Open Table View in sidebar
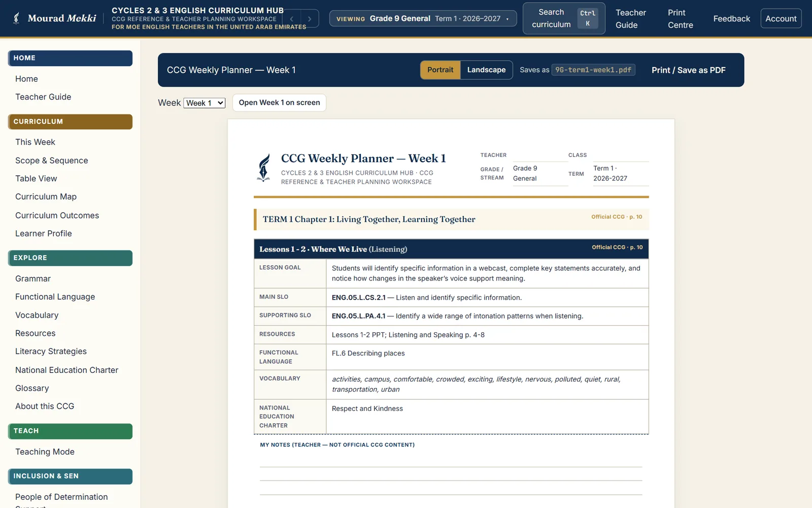 click(x=36, y=179)
